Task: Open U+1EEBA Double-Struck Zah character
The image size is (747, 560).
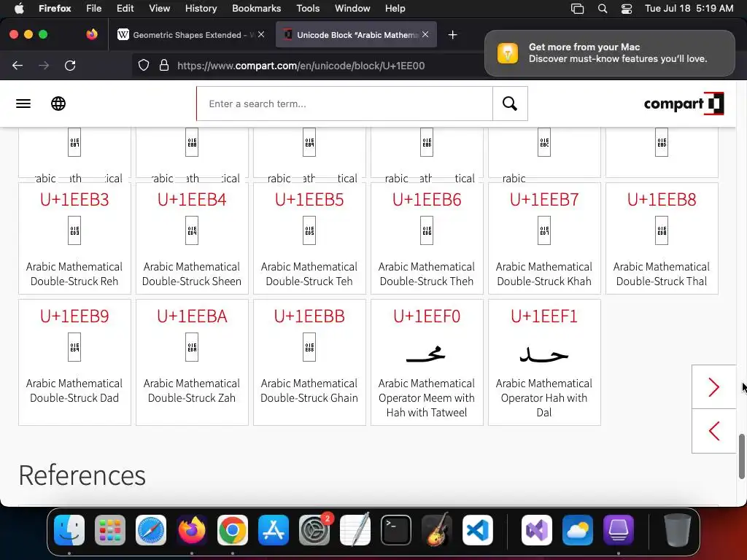Action: (x=192, y=362)
